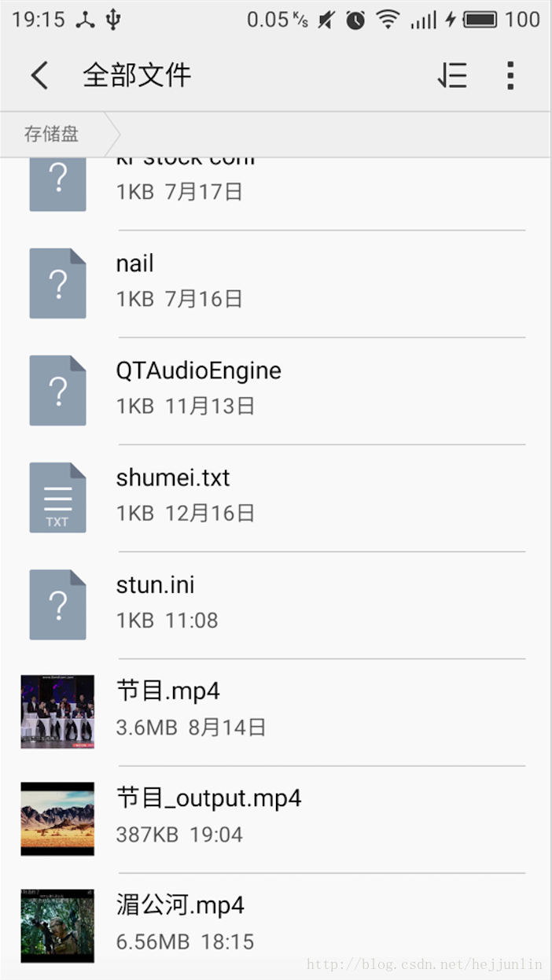
Task: Tap the 全部文件 title text
Action: pos(137,76)
